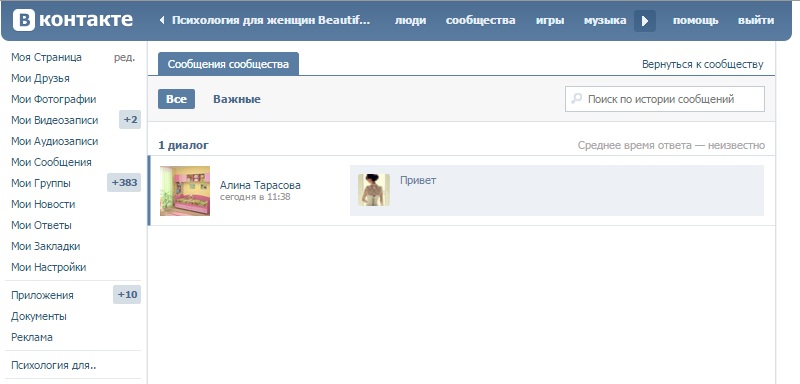Open Алина Тарасова profile name
The image size is (800, 384).
tap(260, 185)
